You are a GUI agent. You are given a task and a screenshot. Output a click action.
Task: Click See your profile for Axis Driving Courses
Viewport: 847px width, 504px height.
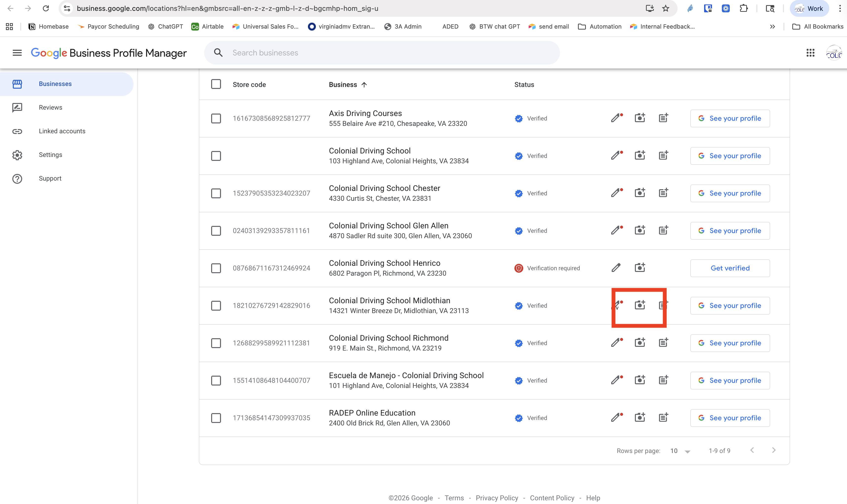click(x=730, y=118)
